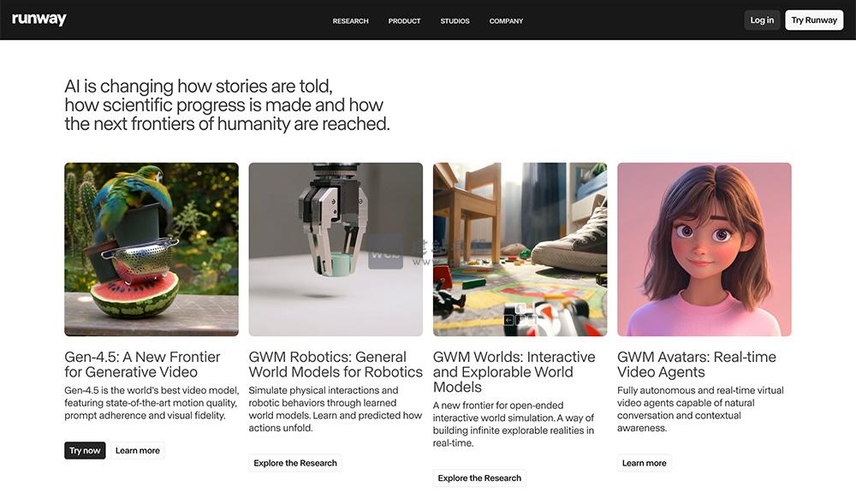Click Learn more under GWM Avatars
This screenshot has width=856, height=504.
pos(644,463)
